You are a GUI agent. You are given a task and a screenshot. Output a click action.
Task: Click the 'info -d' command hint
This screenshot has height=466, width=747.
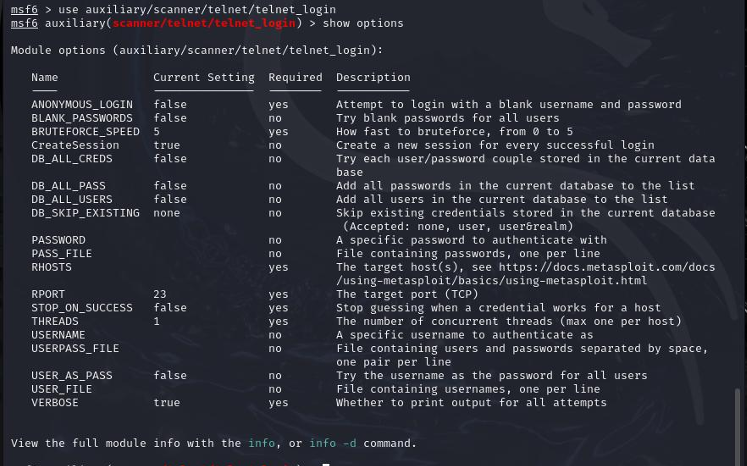pos(333,443)
